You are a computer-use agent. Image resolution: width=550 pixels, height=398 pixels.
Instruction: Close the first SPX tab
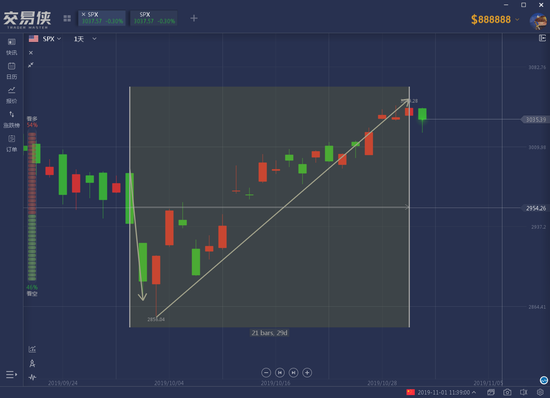tap(83, 14)
